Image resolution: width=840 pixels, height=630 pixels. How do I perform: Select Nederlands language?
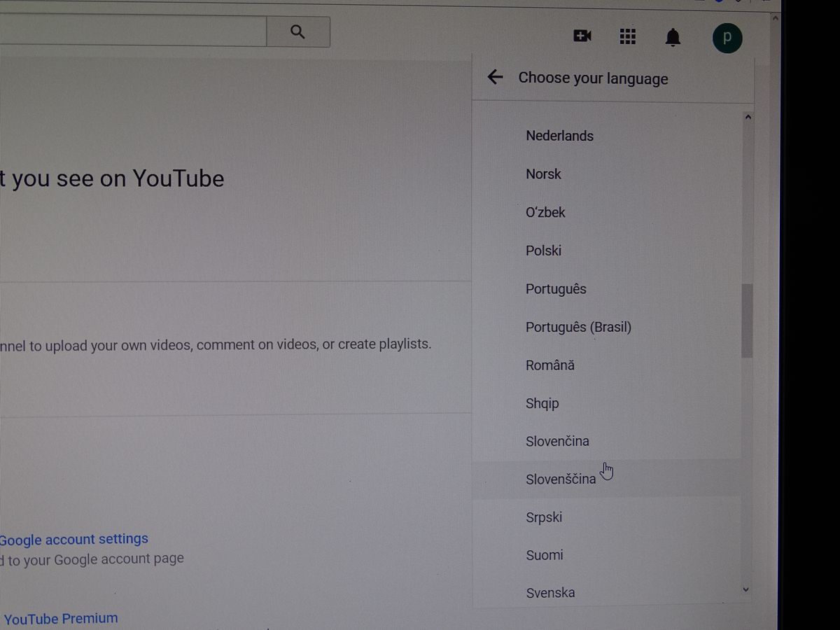point(559,136)
